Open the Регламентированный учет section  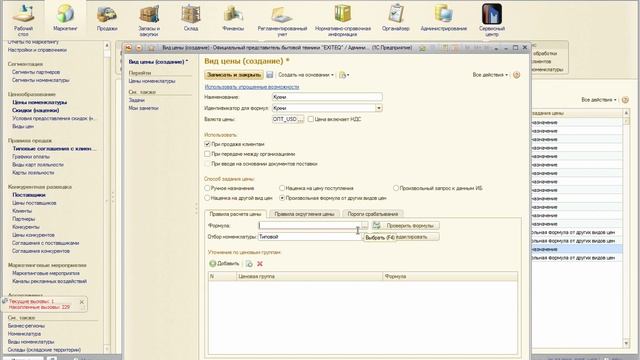pos(282,20)
